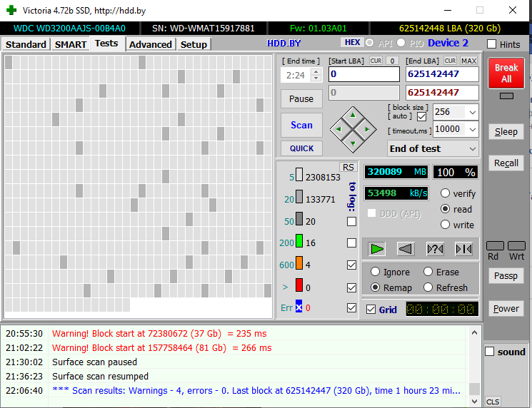Click the End LBA CUR button
532x408 pixels.
point(450,61)
